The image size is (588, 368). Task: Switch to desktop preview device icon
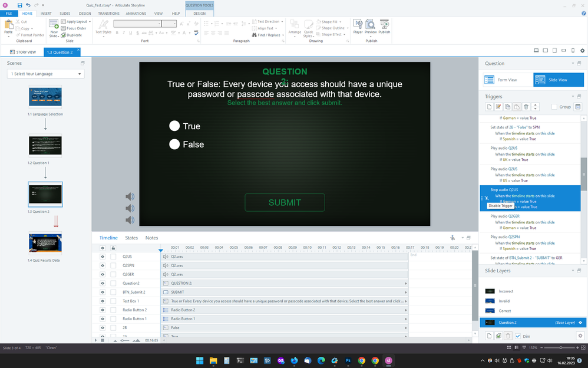coord(536,50)
